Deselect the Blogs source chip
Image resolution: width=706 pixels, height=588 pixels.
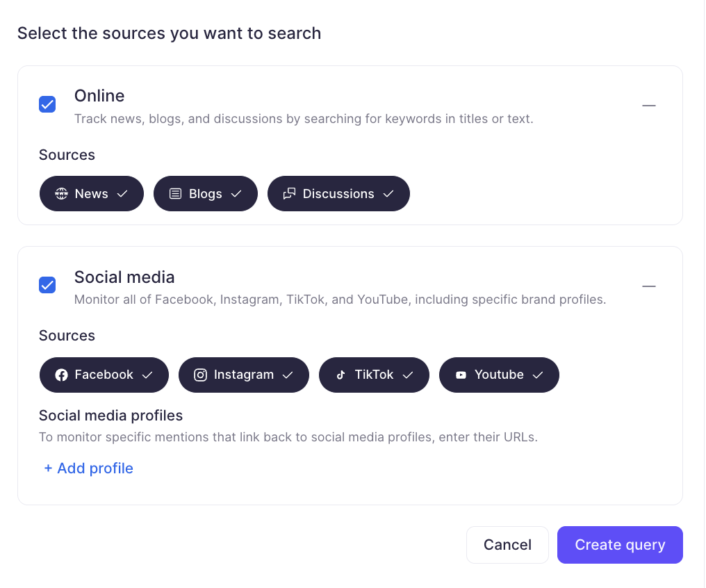(205, 193)
